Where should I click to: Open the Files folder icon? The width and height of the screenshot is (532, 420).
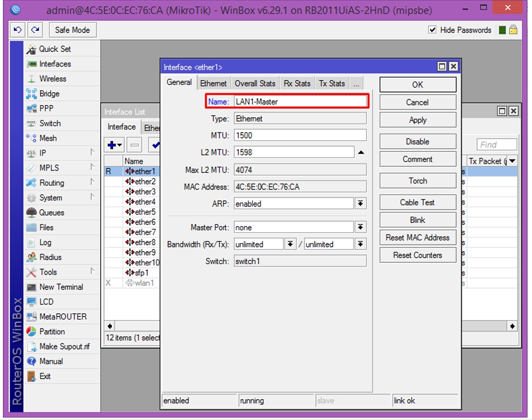(31, 228)
